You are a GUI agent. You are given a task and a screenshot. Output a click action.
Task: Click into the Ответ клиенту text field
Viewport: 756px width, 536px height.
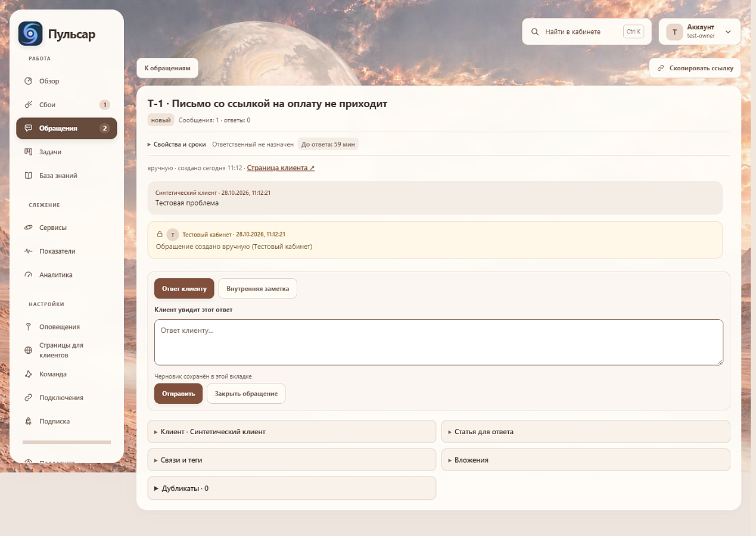[438, 342]
